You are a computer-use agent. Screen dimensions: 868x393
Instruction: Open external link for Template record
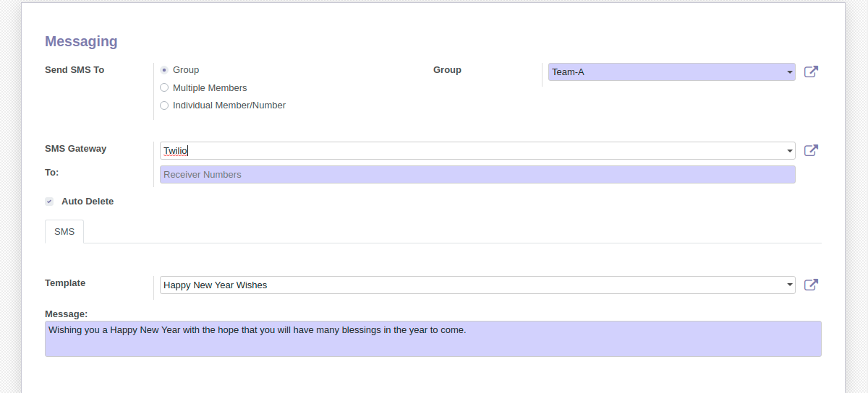pos(811,285)
